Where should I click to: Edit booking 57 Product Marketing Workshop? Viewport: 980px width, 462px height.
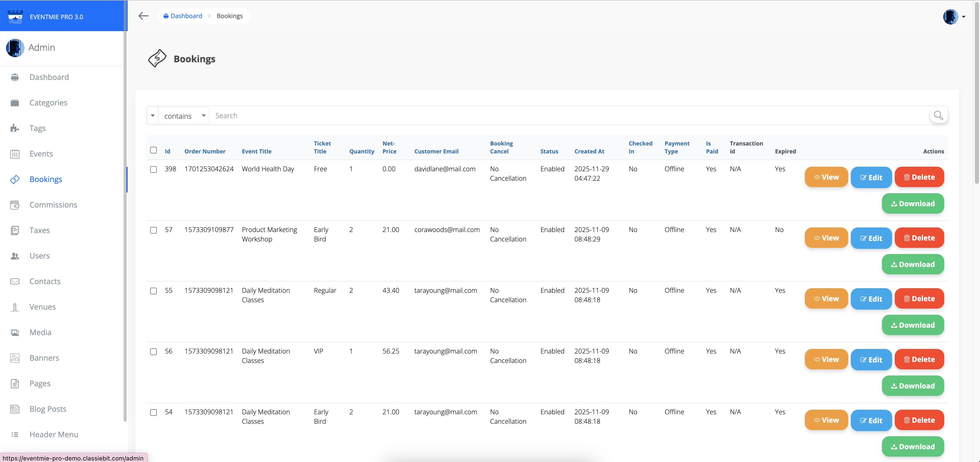pos(871,238)
